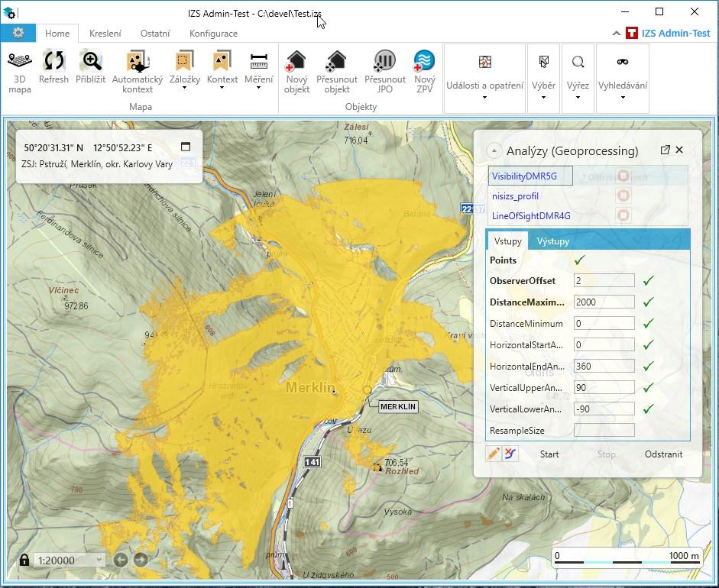Click the Points parameter label
Image resolution: width=719 pixels, height=588 pixels.
coord(503,260)
